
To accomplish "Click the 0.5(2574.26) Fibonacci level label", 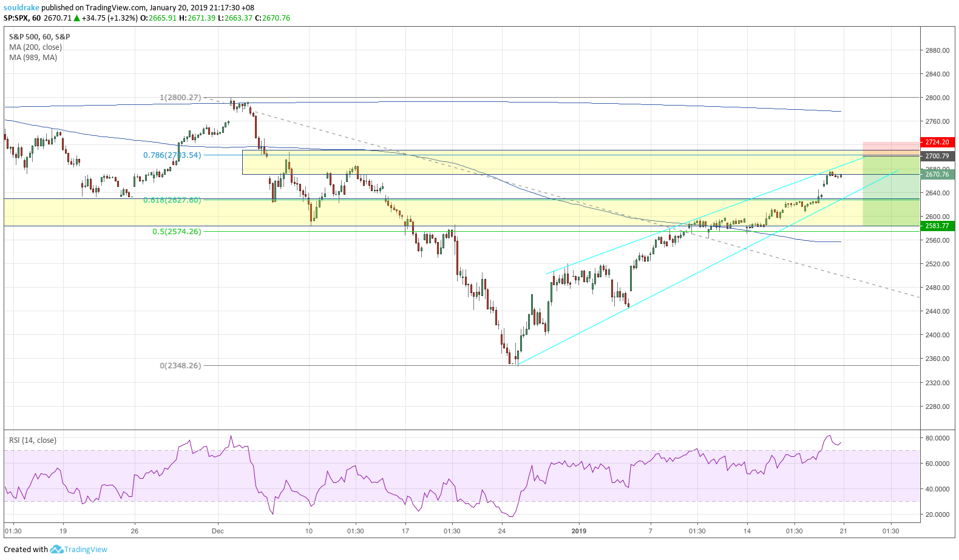I will (177, 232).
